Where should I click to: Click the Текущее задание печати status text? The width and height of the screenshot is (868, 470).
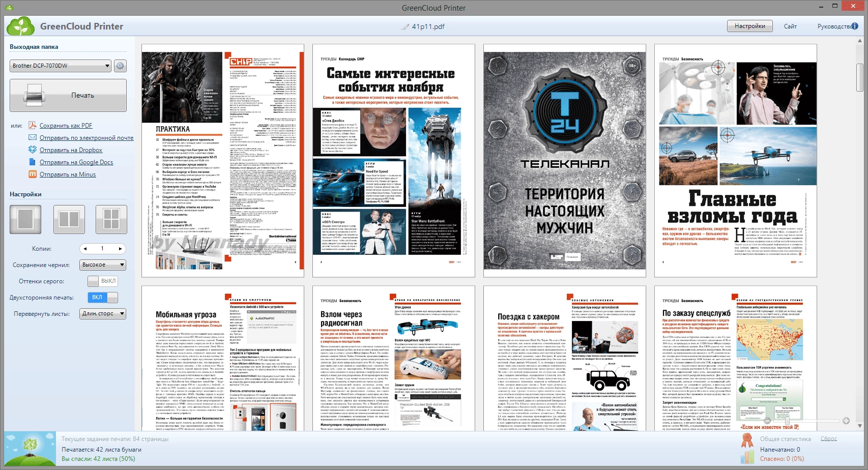coord(115,439)
